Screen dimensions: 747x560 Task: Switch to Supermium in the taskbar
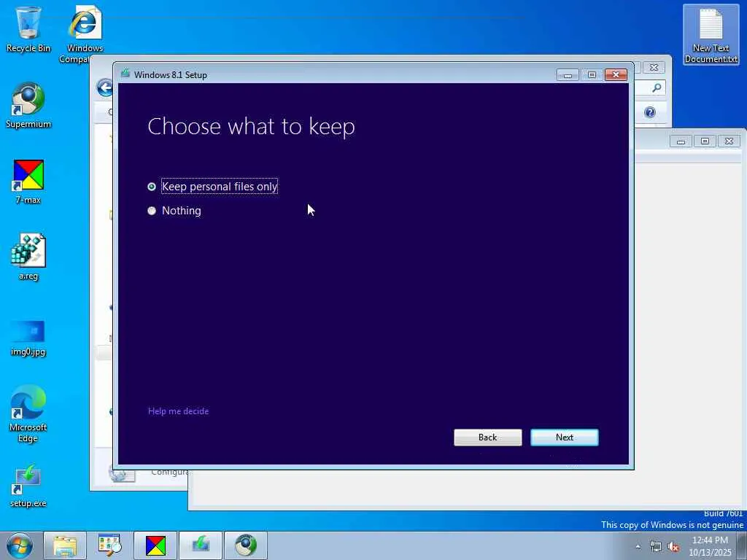click(x=246, y=545)
